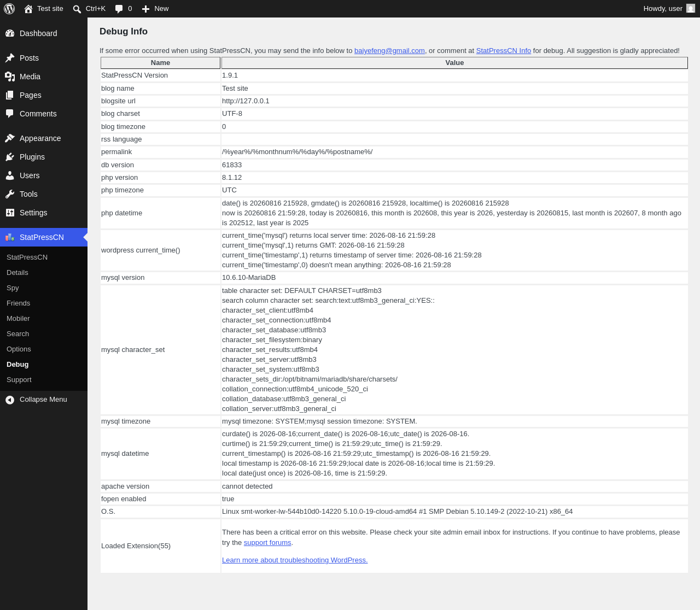The height and width of the screenshot is (610, 700).
Task: Select db version value 61833
Action: click(x=232, y=165)
